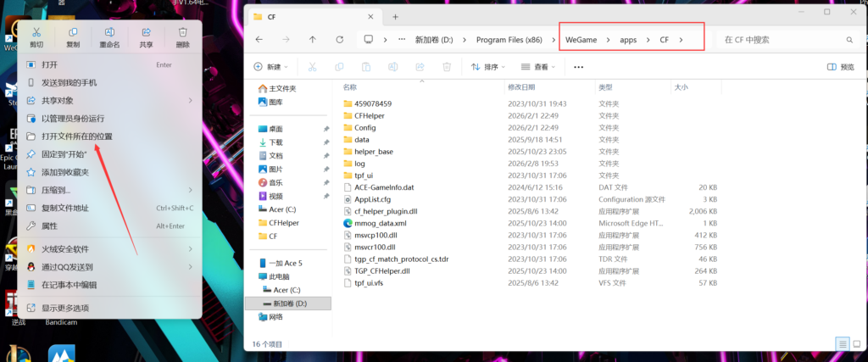Screen dimensions: 868x362
Task: Click the Edge icon next to mmog_data.xml
Action: click(348, 223)
